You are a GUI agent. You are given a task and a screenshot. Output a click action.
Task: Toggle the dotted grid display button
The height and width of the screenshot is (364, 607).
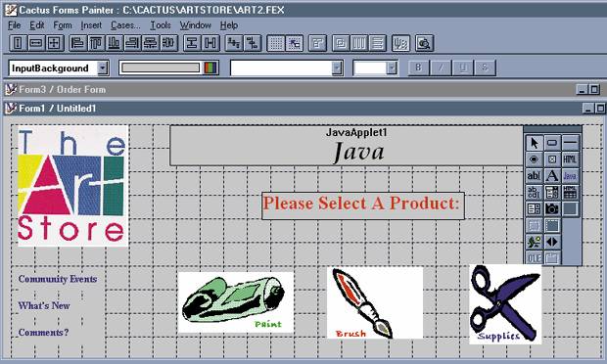(276, 43)
